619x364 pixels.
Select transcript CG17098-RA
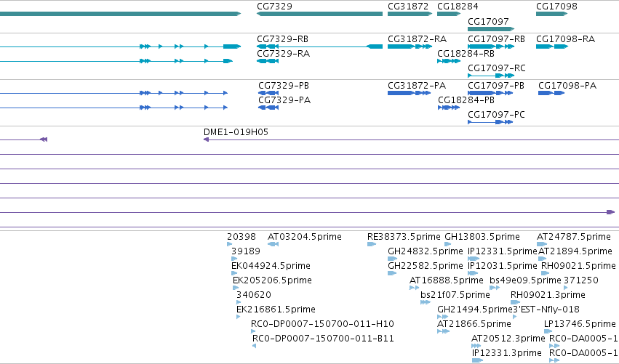552,46
